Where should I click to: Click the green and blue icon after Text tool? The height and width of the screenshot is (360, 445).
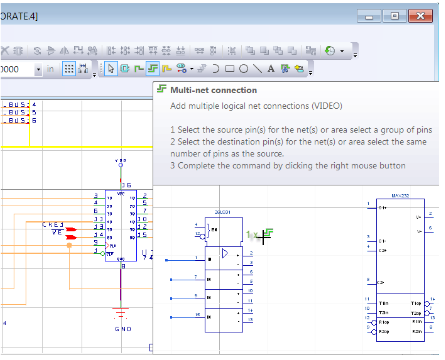click(x=285, y=69)
